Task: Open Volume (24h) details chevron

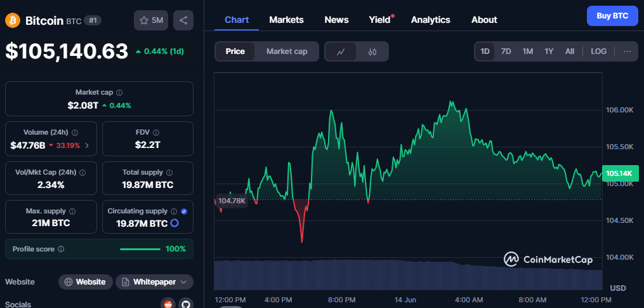Action: coord(87,145)
